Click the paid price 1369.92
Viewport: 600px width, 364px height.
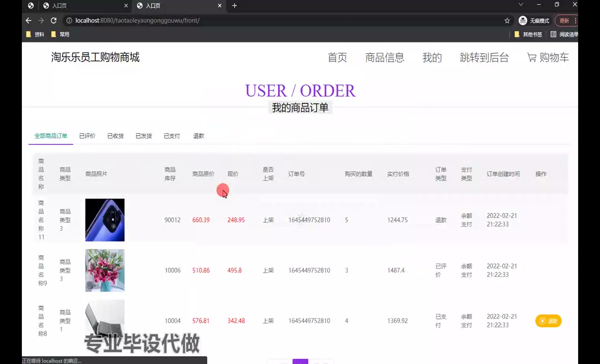click(397, 321)
